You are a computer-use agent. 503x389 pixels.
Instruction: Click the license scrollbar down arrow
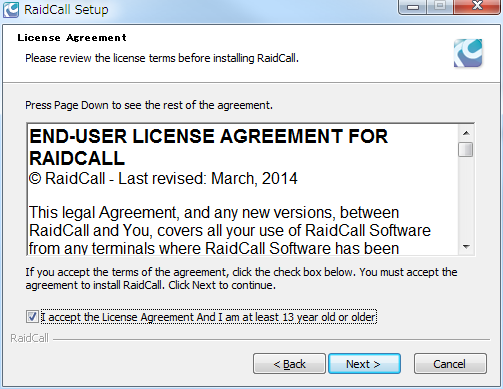point(466,247)
